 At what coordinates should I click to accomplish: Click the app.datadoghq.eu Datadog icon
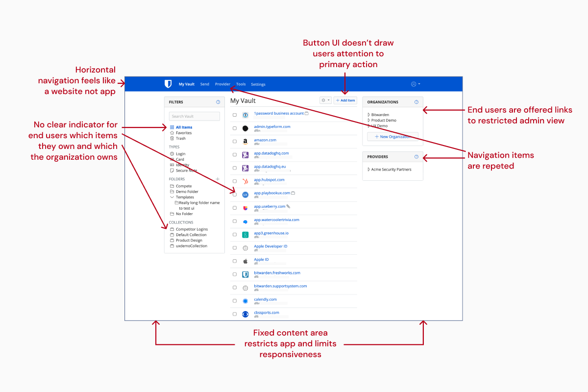(245, 168)
